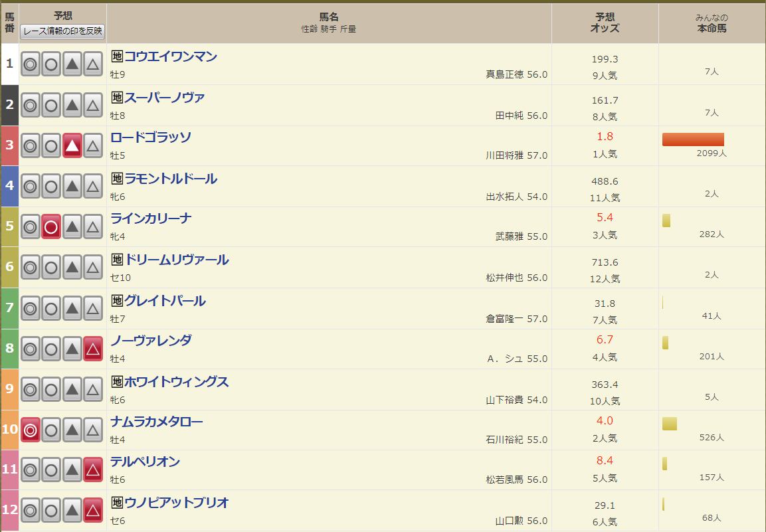766x532 pixels.
Task: Click the orange 2099人 popularity bar
Action: 693,139
